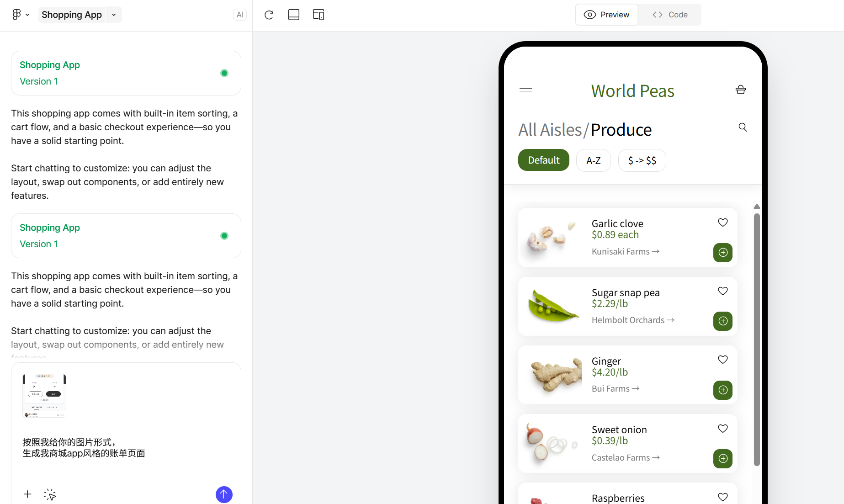
Task: Open the shopping basket icon
Action: click(741, 90)
